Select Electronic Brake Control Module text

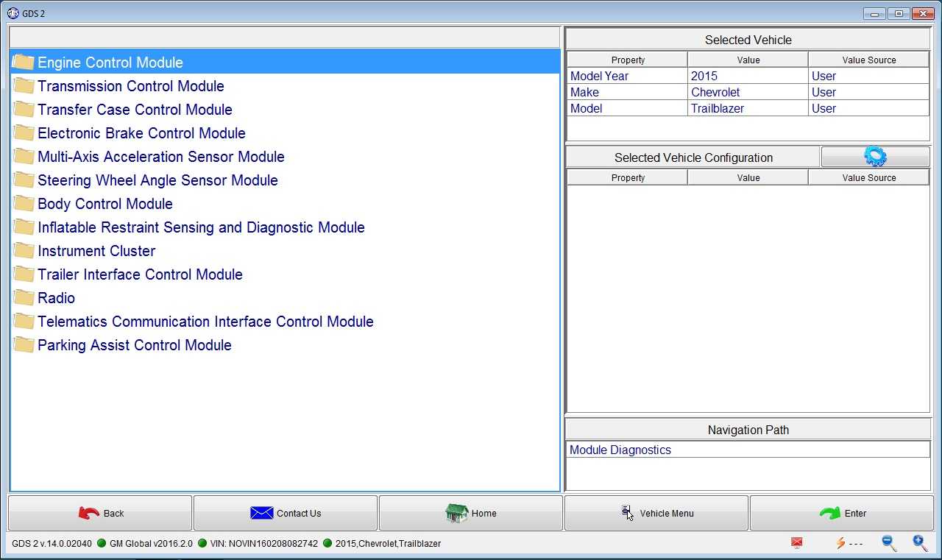pyautogui.click(x=141, y=133)
